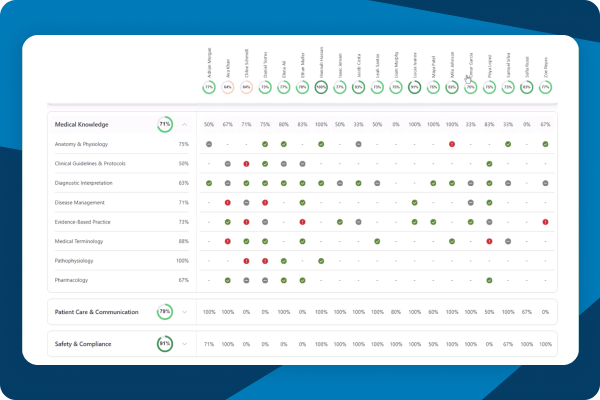Click Chloe Schmidt's red Pathophysiology alert icon

[246, 261]
